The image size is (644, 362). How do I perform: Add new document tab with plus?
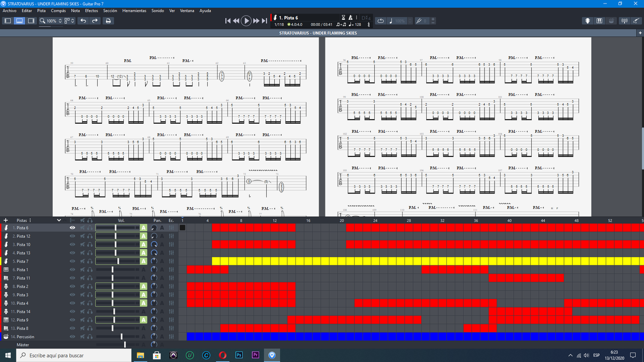coord(640,33)
